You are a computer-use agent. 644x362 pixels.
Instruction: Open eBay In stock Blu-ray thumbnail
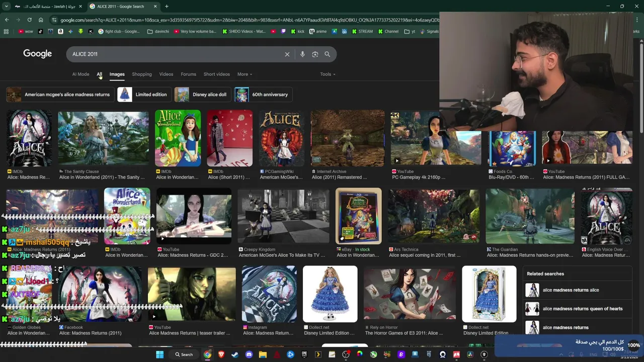point(358,216)
